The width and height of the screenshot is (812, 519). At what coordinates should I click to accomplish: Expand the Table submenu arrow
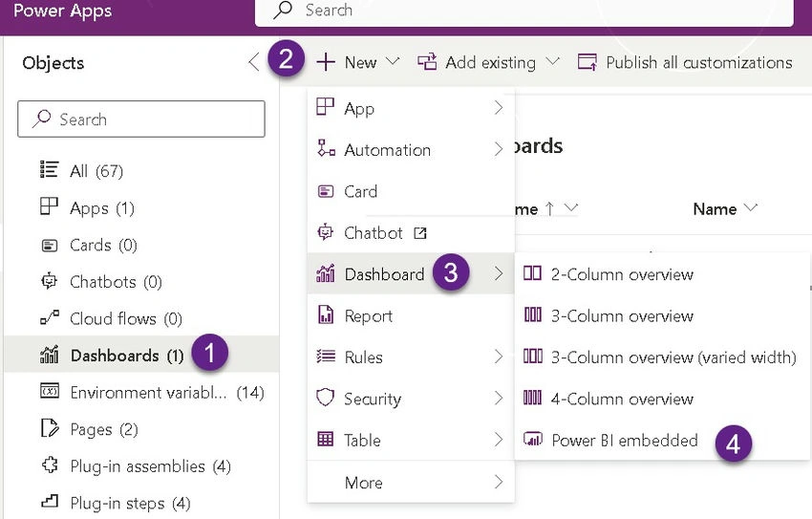point(498,440)
